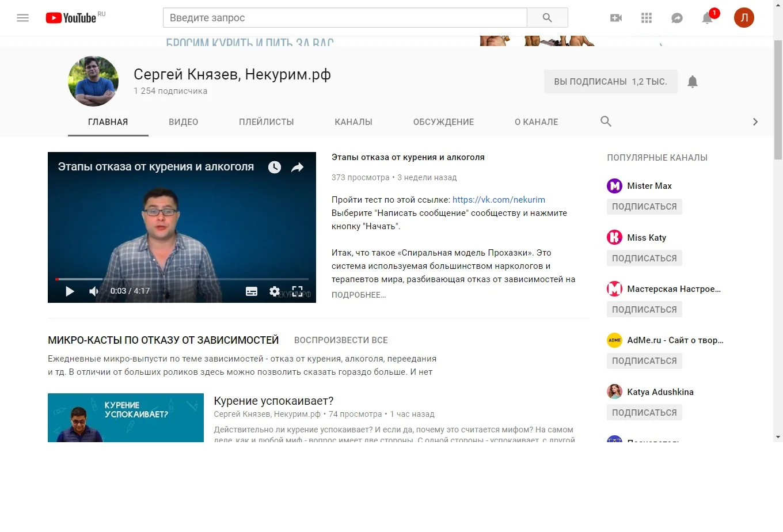Show more channel tabs with right chevron

point(755,122)
